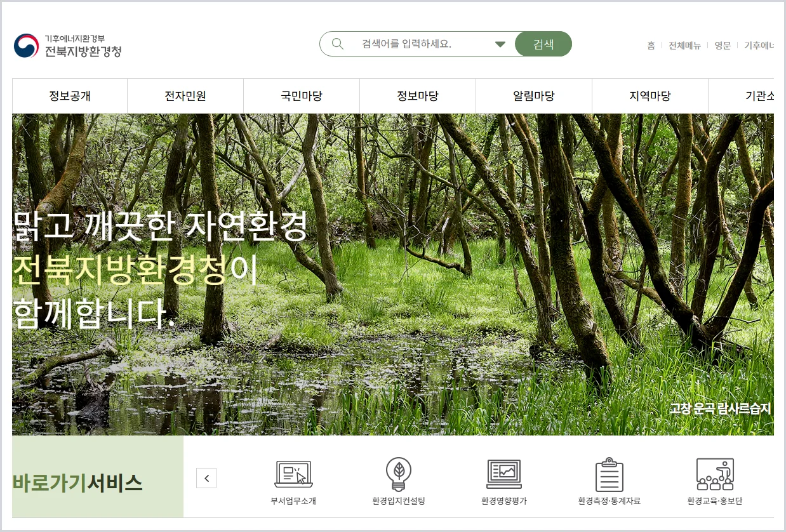Viewport: 786px width, 532px height.
Task: Open the 환경영향평가 monitor icon
Action: [504, 474]
